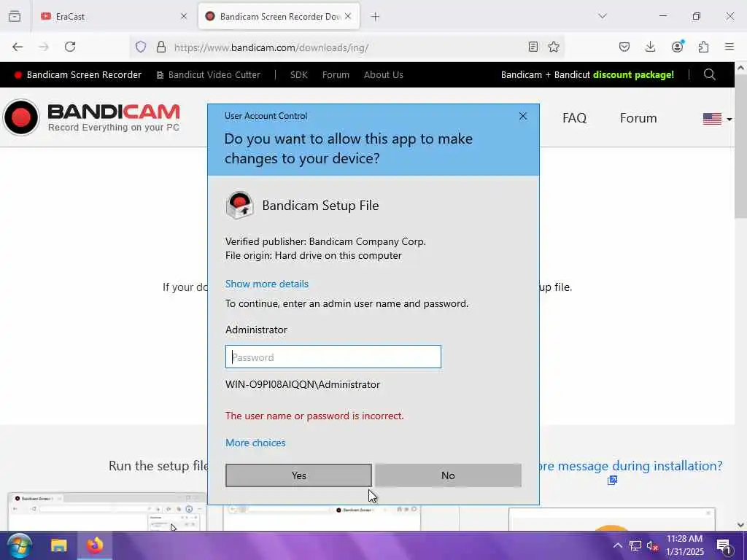
Task: Close the Bandicam Screen Recorder tab
Action: pyautogui.click(x=348, y=16)
